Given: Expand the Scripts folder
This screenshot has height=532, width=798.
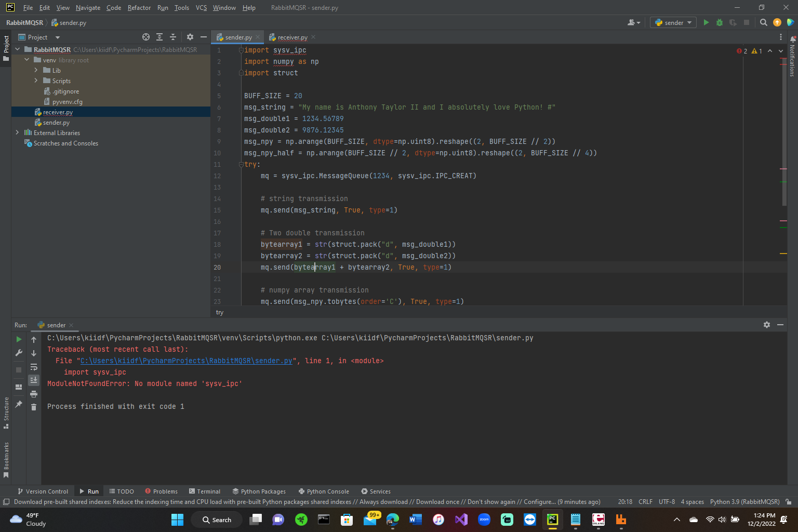Looking at the screenshot, I should pos(36,81).
